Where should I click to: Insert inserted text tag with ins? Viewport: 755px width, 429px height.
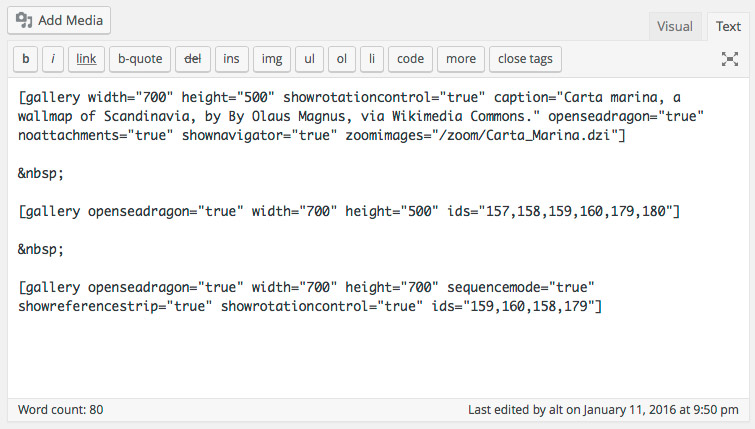tap(232, 59)
